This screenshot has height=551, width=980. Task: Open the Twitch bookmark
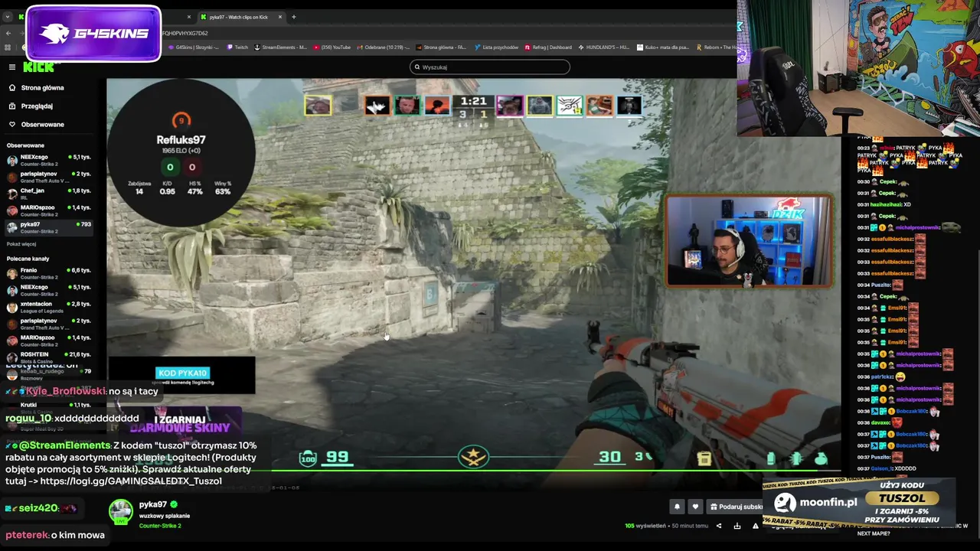point(237,47)
